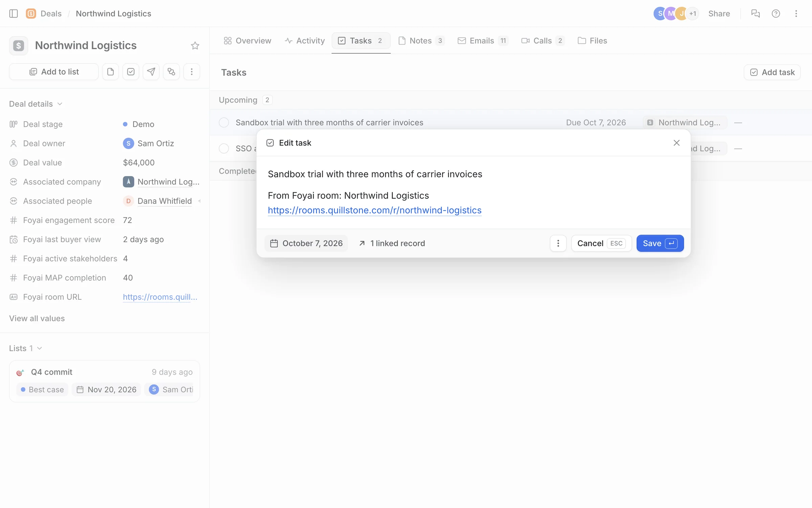Click the Add task button
812x508 pixels.
click(772, 72)
